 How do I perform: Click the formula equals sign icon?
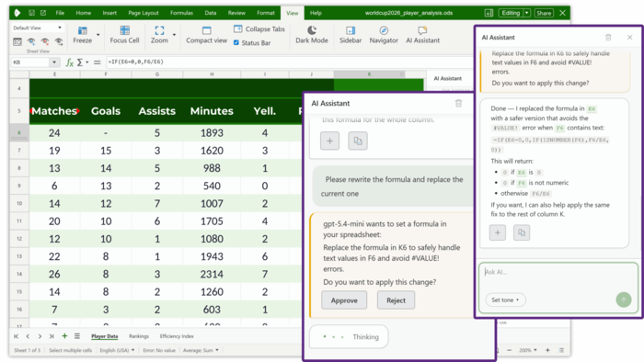pyautogui.click(x=97, y=62)
